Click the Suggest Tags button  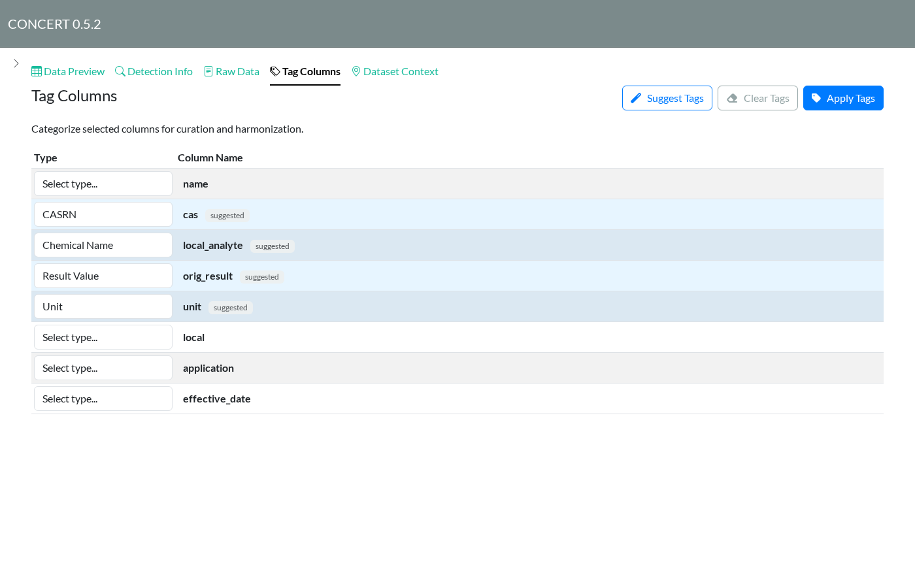(x=667, y=98)
